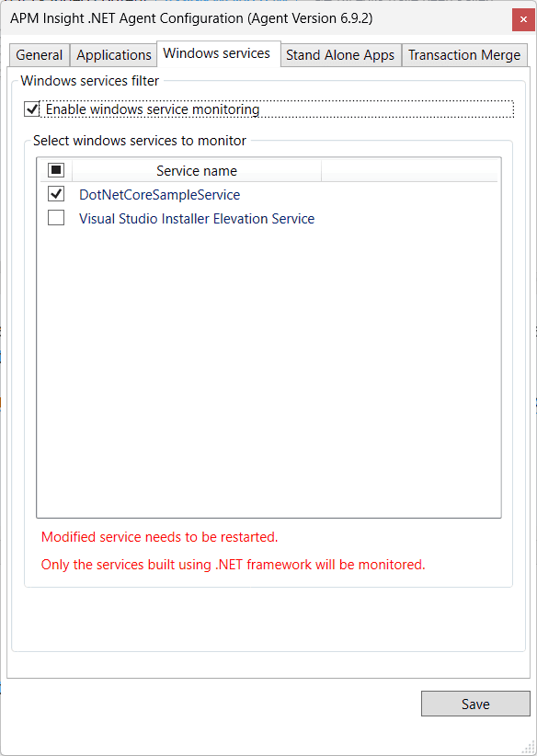Screen dimensions: 537x756
Task: Uncheck the DotNetCoreSampleService checkbox
Action: click(56, 194)
